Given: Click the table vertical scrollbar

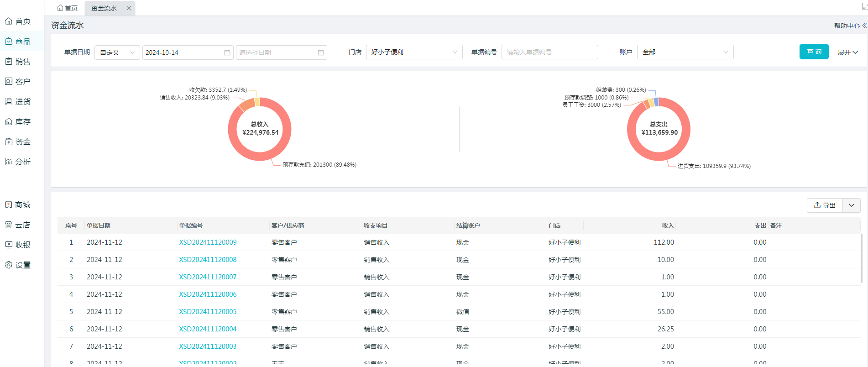Looking at the screenshot, I should click(861, 259).
